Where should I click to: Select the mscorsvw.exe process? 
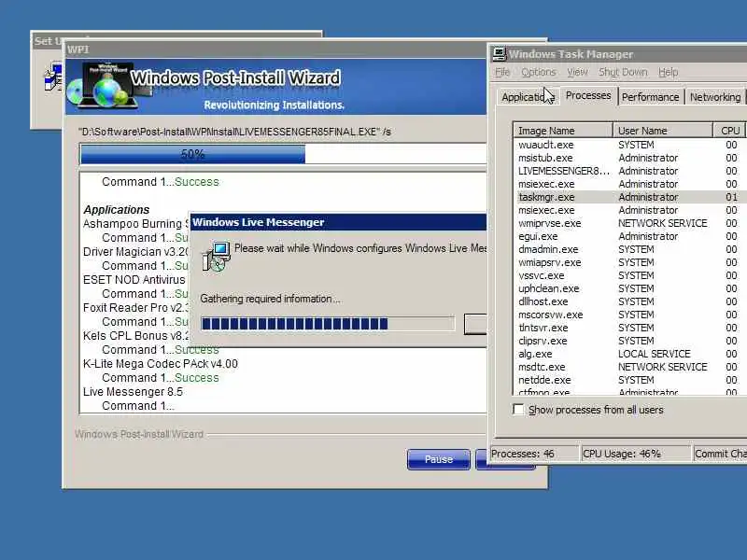(x=628, y=315)
